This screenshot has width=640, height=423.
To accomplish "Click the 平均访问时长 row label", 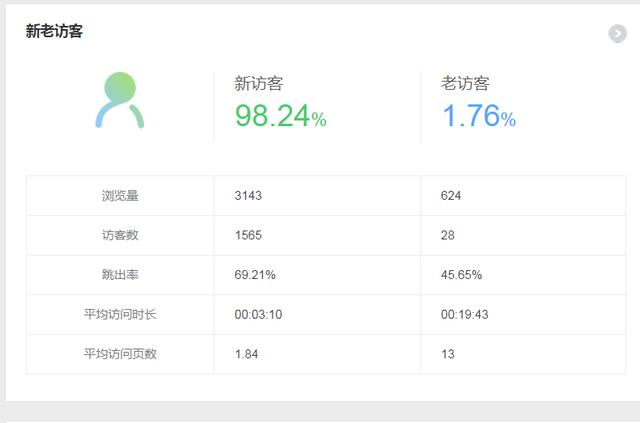I will [120, 314].
